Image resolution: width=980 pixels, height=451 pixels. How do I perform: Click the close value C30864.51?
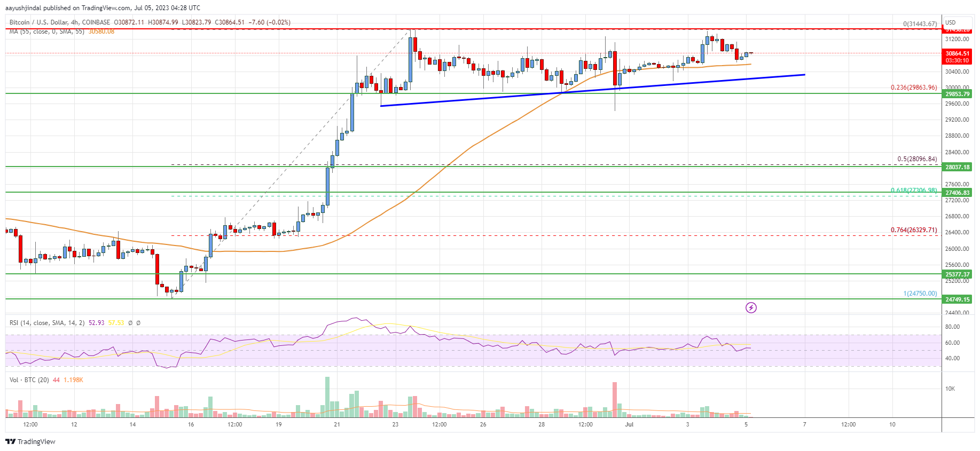[x=229, y=22]
